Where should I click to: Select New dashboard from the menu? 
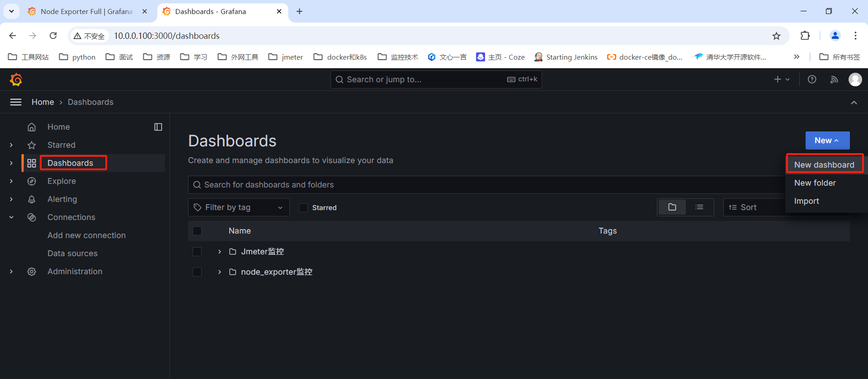tap(824, 165)
